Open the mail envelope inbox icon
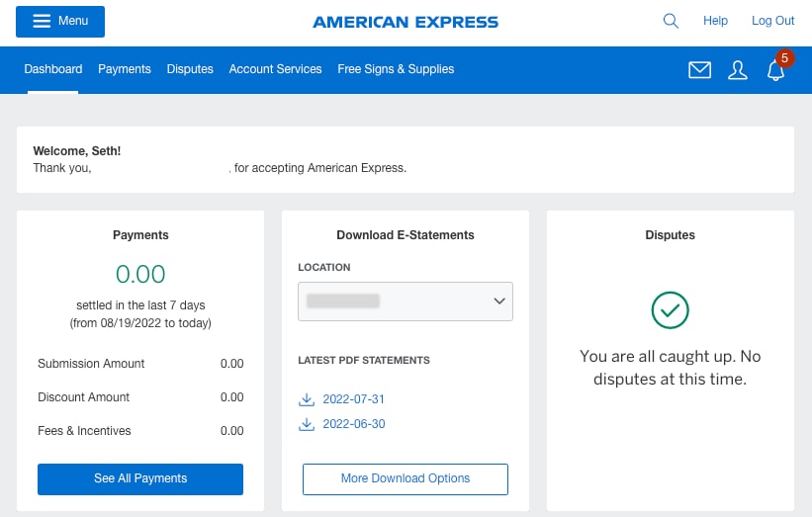 699,70
